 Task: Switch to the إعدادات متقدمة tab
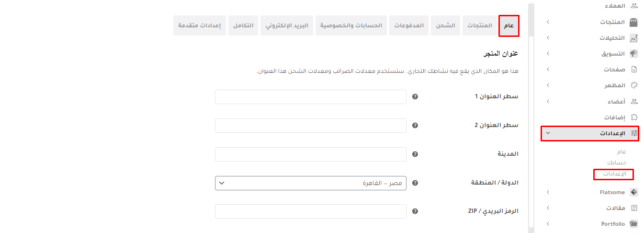click(200, 25)
